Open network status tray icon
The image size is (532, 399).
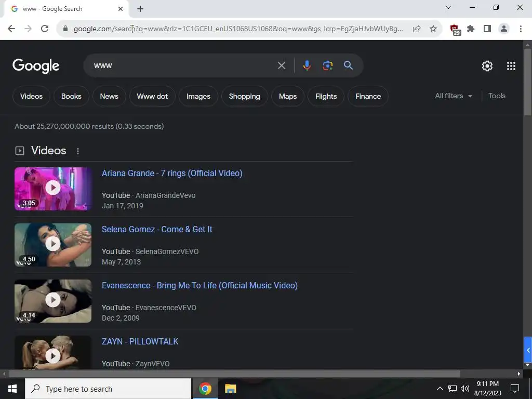tap(453, 389)
